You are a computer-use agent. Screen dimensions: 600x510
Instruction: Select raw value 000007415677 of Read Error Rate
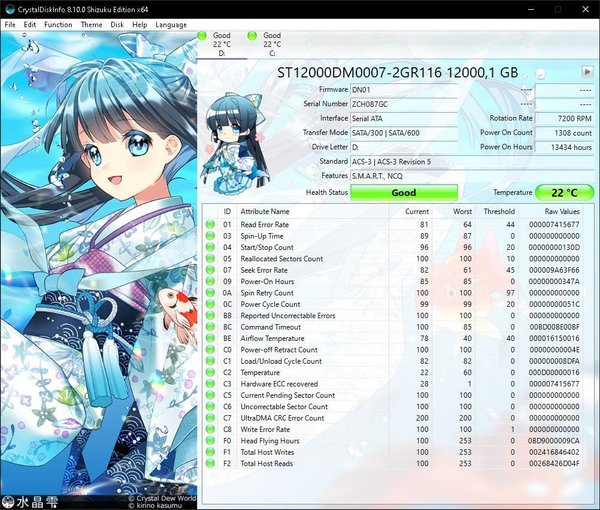tap(554, 225)
